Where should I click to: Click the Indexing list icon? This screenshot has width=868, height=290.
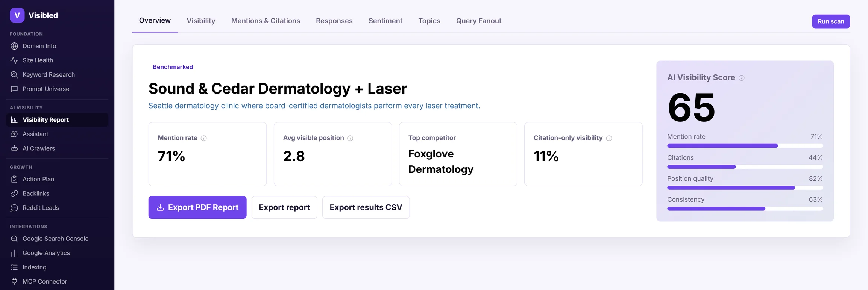pos(14,267)
